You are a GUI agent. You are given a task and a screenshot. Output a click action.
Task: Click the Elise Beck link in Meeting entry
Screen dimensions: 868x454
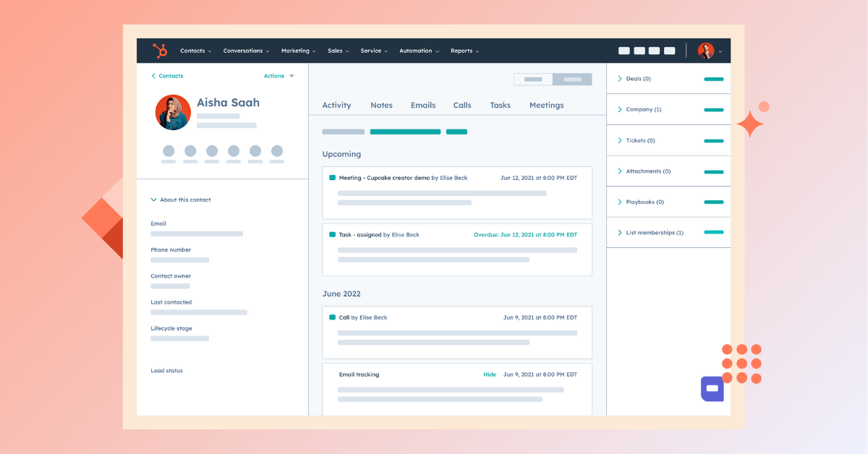[454, 178]
